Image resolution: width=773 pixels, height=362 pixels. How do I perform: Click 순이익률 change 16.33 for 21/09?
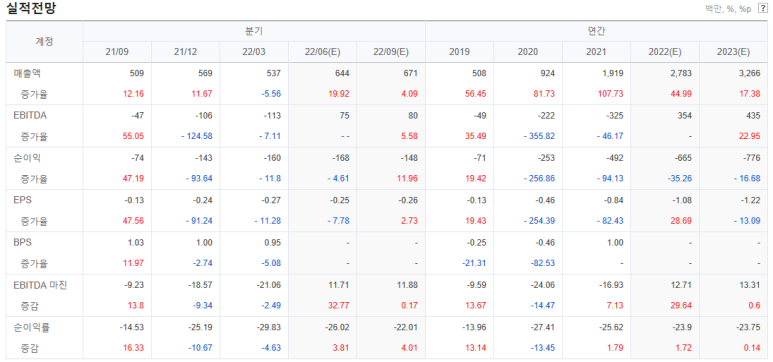(134, 348)
